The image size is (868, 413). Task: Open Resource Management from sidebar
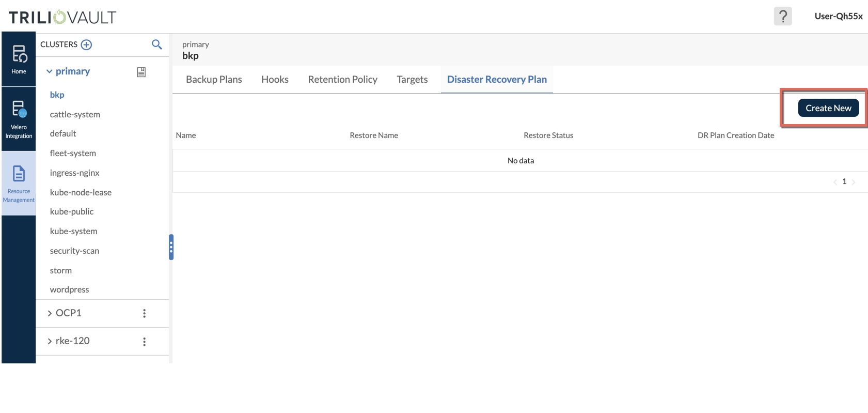point(19,183)
